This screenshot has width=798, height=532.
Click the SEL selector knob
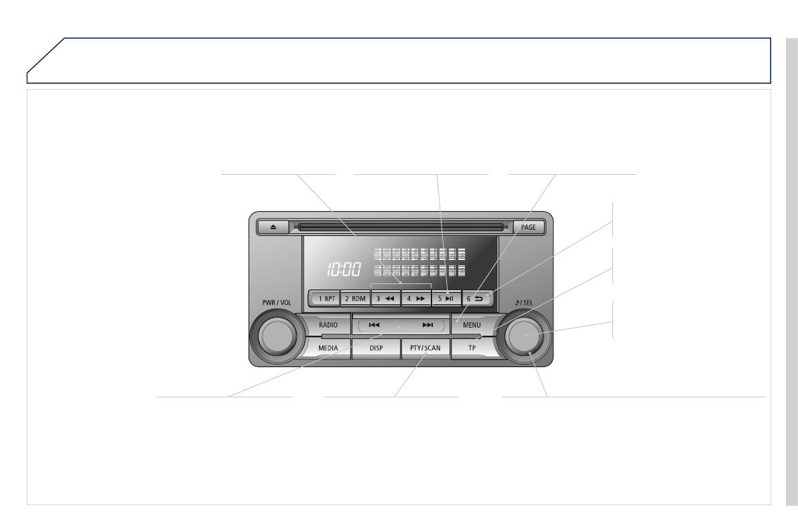point(525,336)
